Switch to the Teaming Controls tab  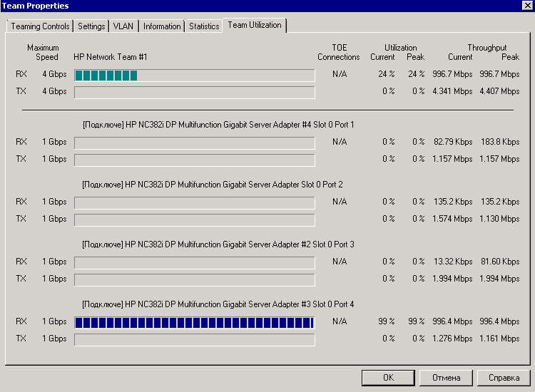click(x=40, y=26)
